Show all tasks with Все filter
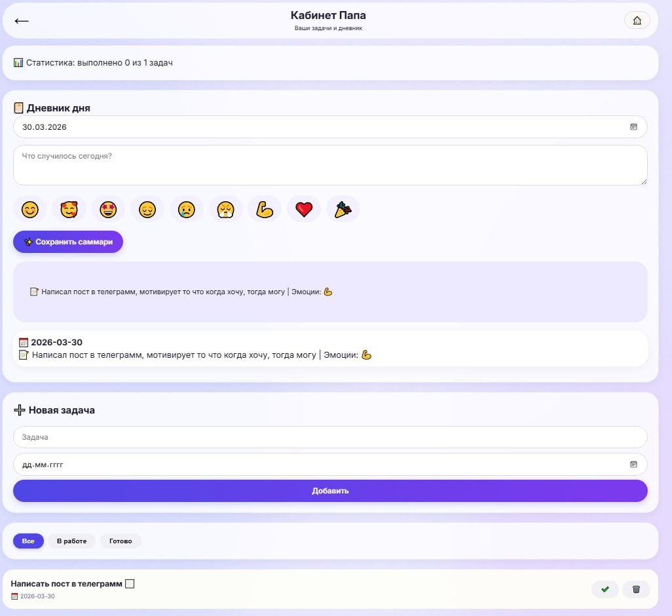 click(x=28, y=541)
